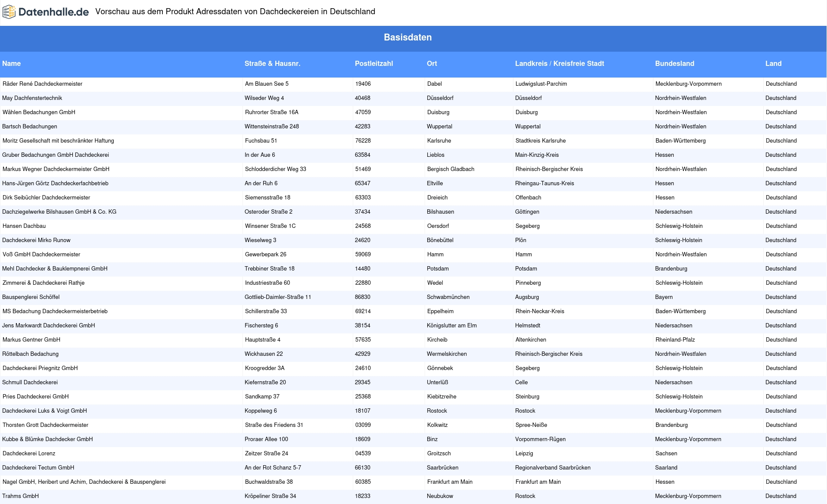827x504 pixels.
Task: Click Dachdeckerei Luks & Voigt GmbH
Action: (44, 411)
